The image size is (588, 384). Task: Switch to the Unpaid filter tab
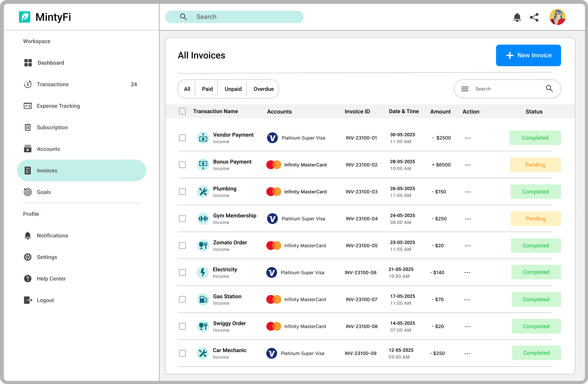tap(233, 89)
